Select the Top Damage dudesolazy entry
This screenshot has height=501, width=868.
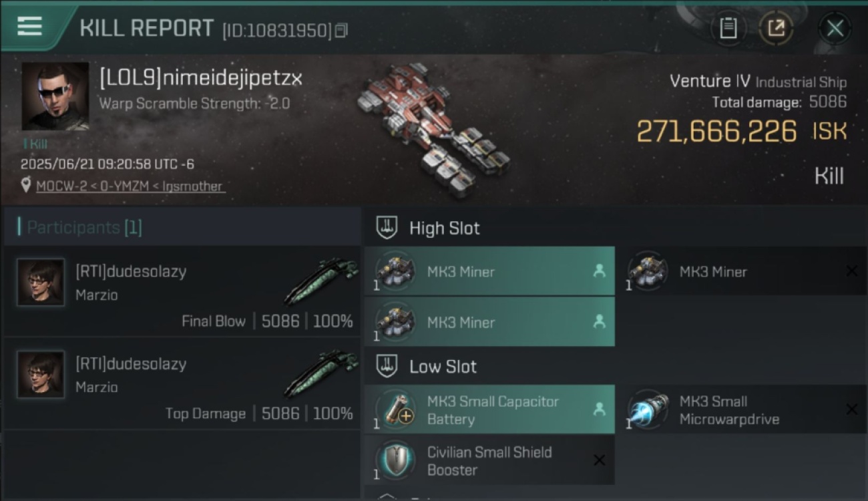(x=182, y=383)
